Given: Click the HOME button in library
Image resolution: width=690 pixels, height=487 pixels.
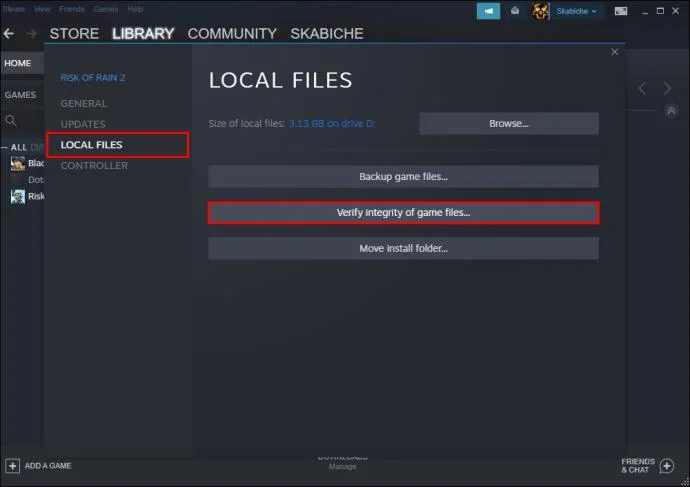Looking at the screenshot, I should (22, 63).
